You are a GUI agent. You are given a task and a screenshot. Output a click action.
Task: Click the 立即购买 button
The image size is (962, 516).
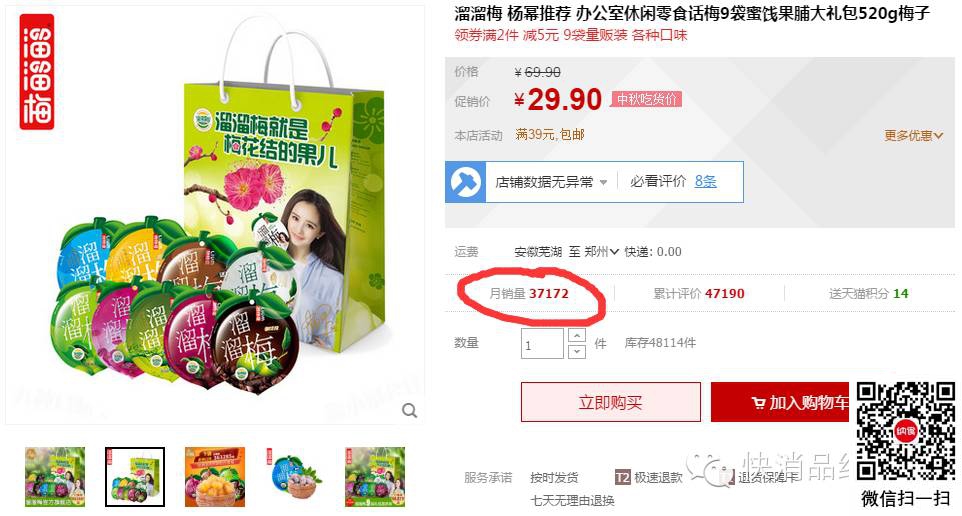point(610,402)
